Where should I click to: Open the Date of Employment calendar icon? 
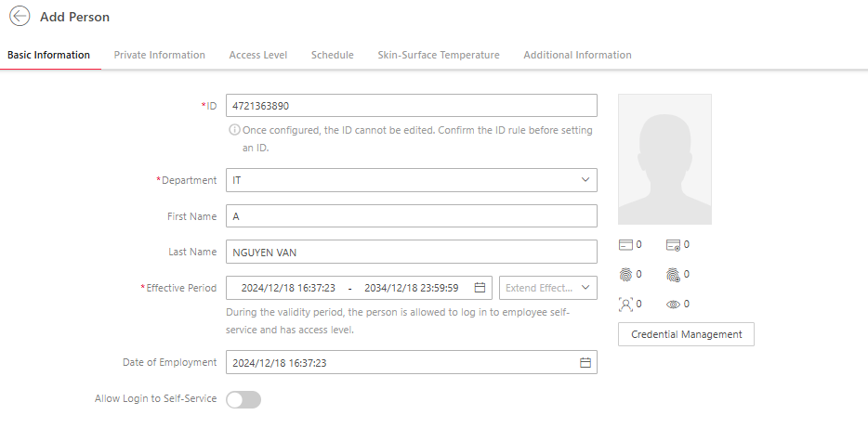[x=585, y=362]
